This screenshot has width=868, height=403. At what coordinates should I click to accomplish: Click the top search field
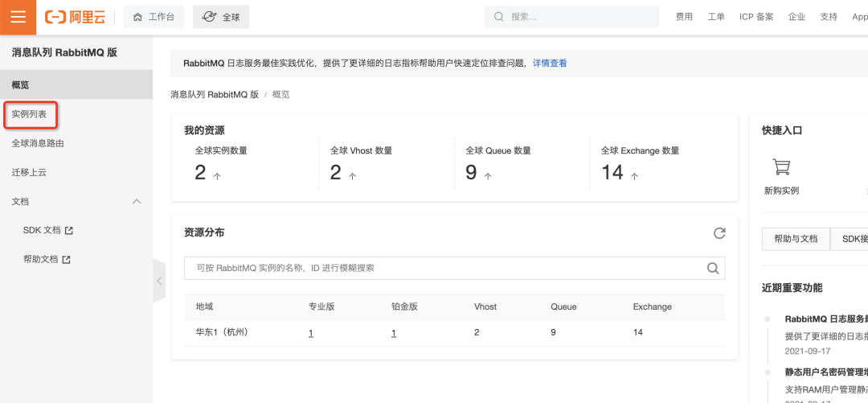(x=572, y=17)
